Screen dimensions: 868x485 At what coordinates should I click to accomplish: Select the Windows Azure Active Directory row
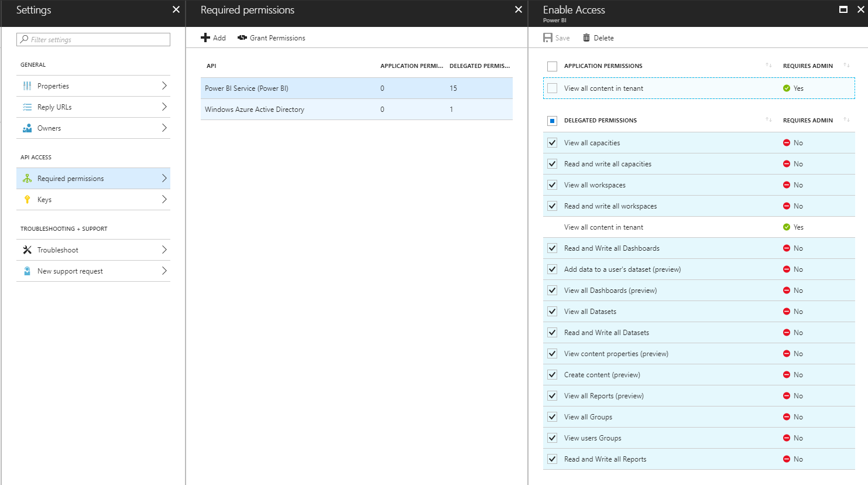[356, 110]
